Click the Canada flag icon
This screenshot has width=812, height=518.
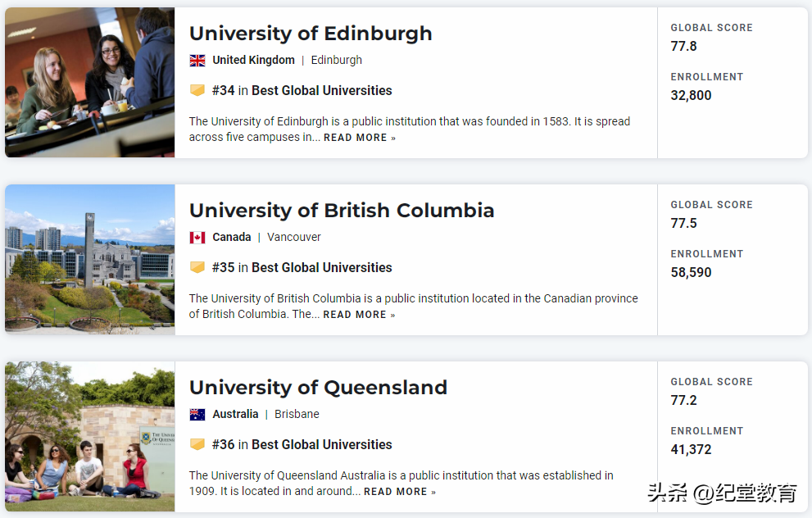pos(197,238)
